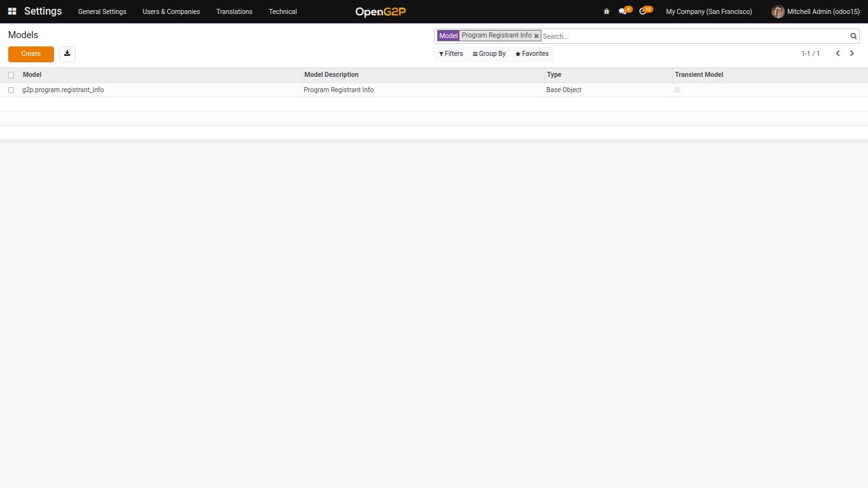Open the apps grid home menu
This screenshot has width=868, height=488.
click(x=12, y=11)
